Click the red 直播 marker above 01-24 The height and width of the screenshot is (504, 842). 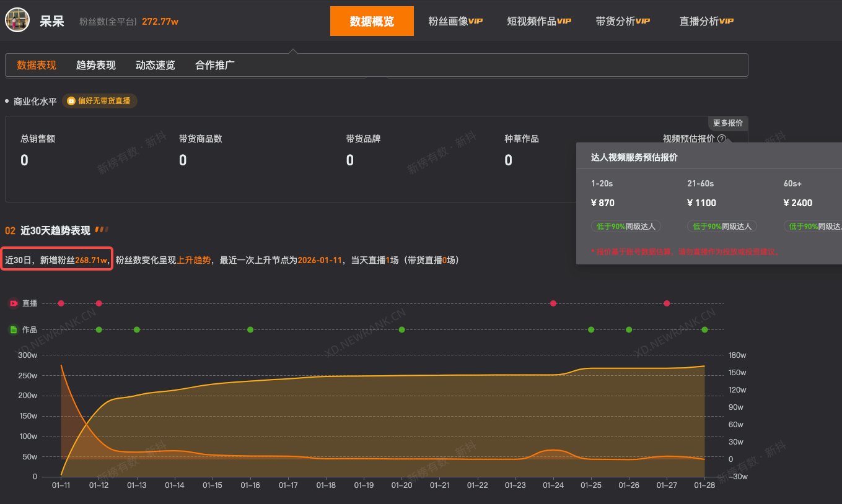(x=553, y=303)
